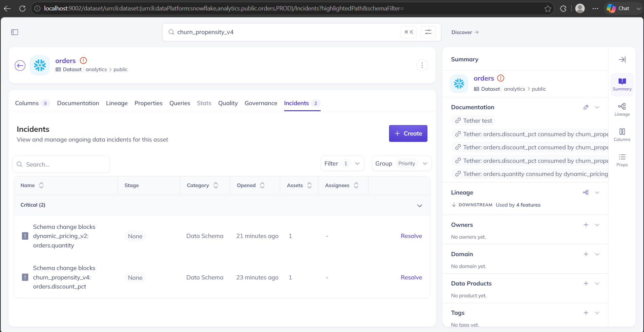This screenshot has height=332, width=644.
Task: Open the Filter dropdown
Action: (x=342, y=163)
